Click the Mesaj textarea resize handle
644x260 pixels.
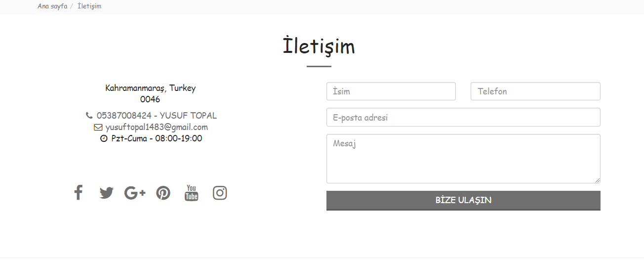point(597,180)
